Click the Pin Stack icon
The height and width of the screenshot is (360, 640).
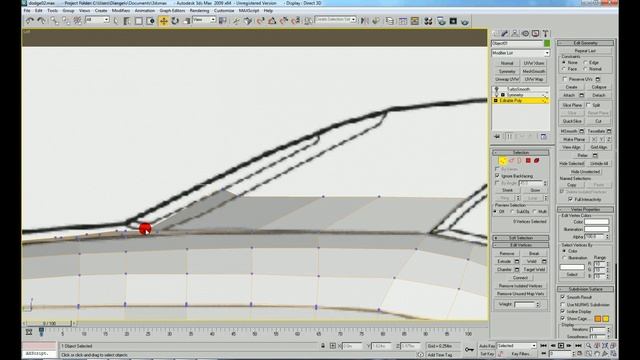(x=497, y=136)
